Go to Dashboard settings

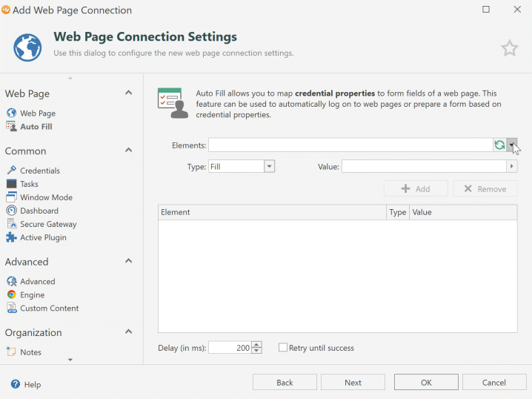click(39, 211)
